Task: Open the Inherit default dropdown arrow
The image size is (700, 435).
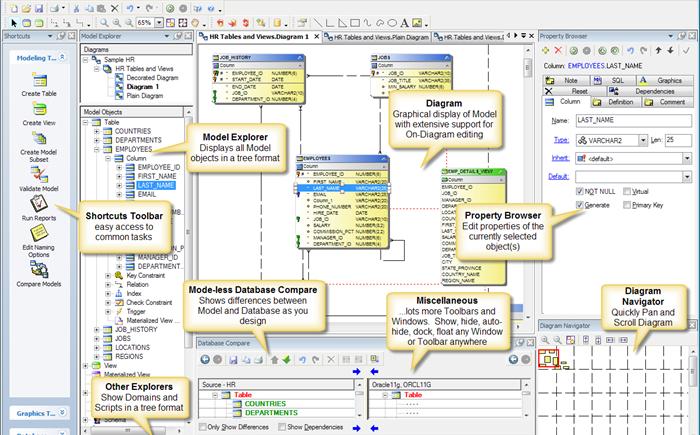Action: tap(687, 158)
